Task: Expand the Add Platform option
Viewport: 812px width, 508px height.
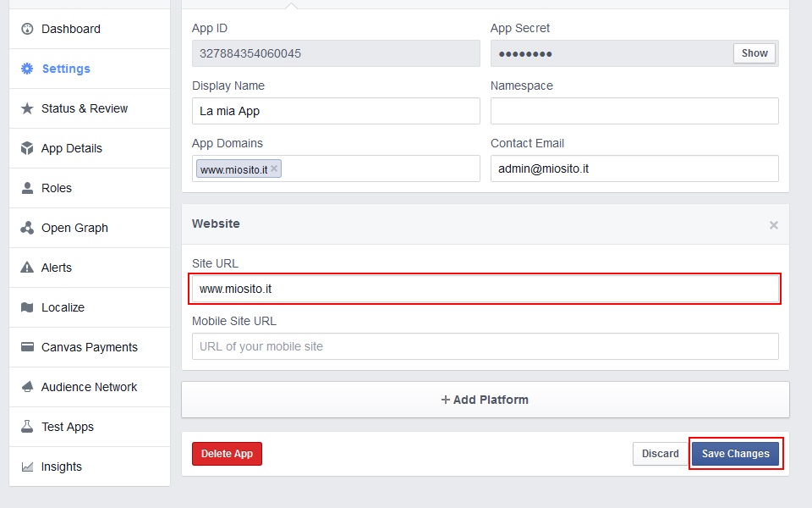Action: [486, 400]
